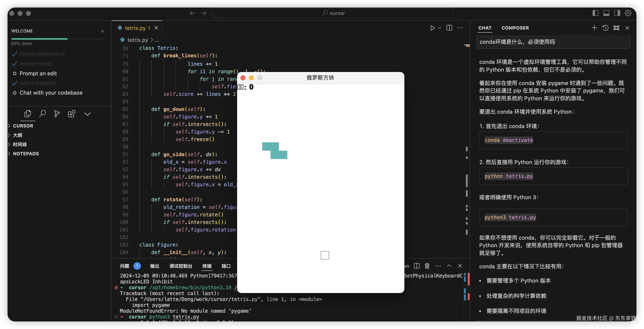
Task: Show previous chats history icon
Action: click(x=605, y=28)
